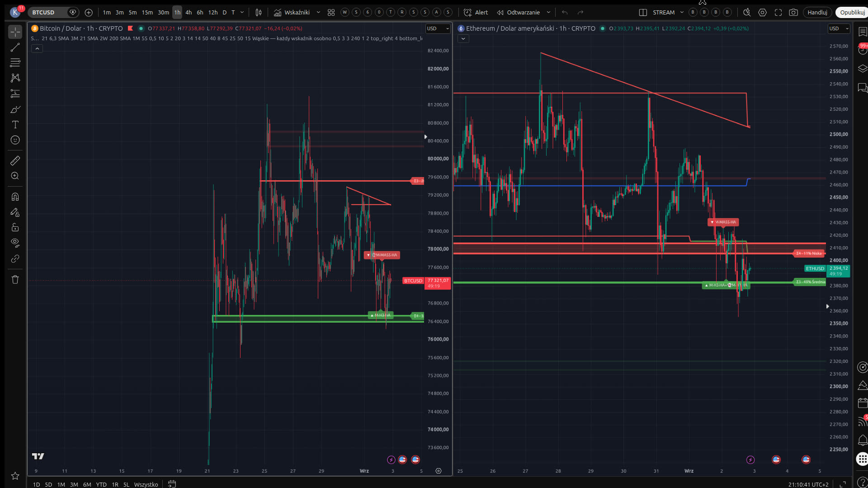Select the brush drawing tool
Screen dimensions: 868x488
point(15,109)
